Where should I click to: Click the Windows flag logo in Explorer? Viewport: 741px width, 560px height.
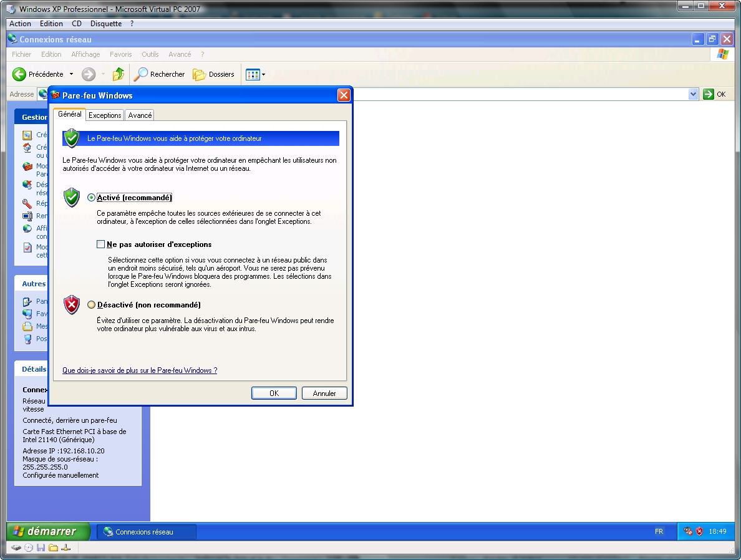(722, 54)
